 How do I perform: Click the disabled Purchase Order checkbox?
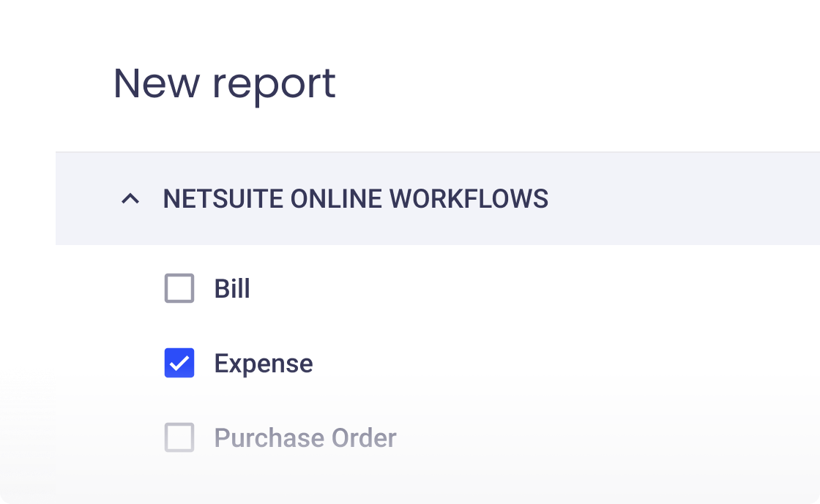point(179,438)
